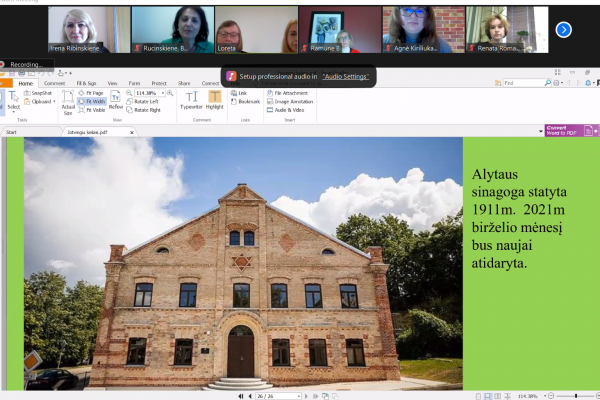
Task: Select the Typewriter tool
Action: click(x=191, y=100)
